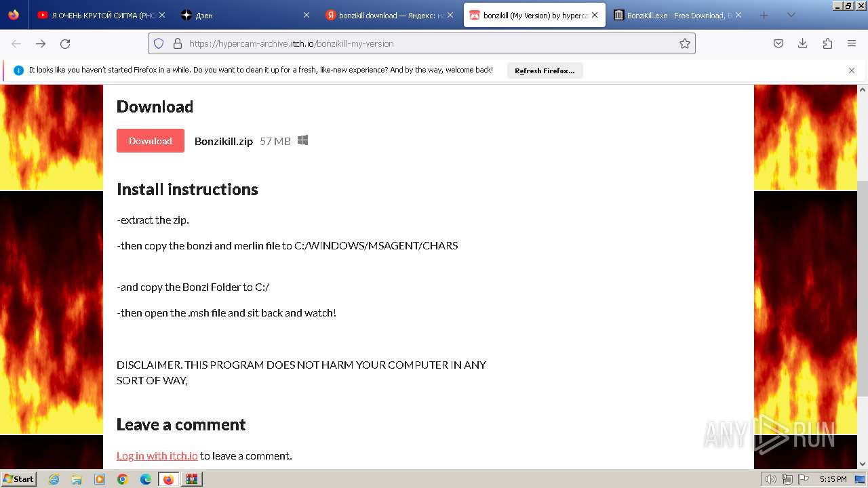Image resolution: width=868 pixels, height=488 pixels.
Task: Open File Explorer folder icon in taskbar
Action: coord(77,479)
